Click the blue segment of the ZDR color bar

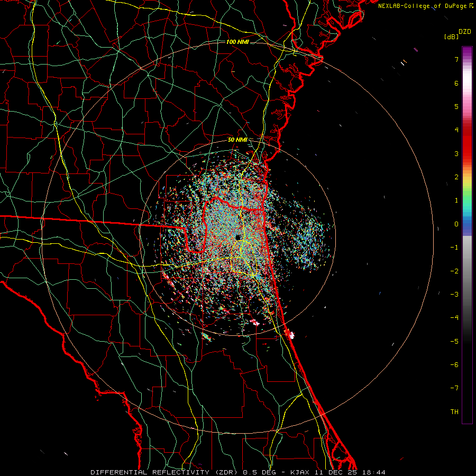coord(467,226)
